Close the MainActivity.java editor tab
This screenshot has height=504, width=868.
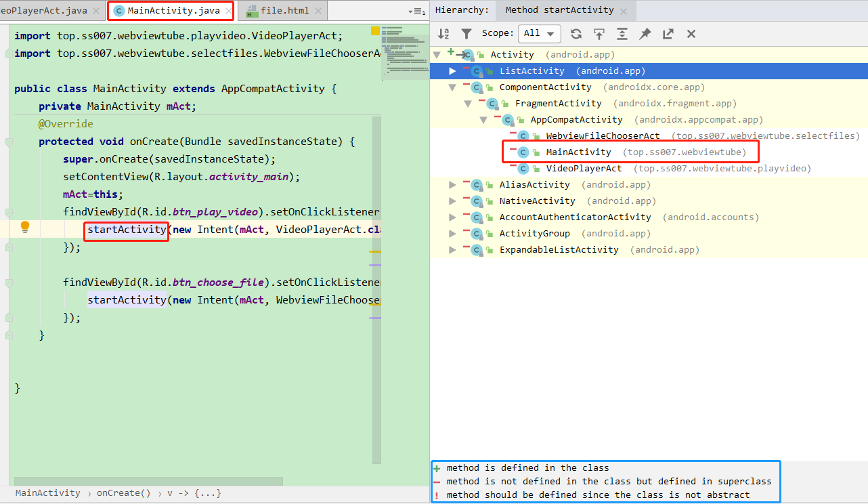coord(227,11)
